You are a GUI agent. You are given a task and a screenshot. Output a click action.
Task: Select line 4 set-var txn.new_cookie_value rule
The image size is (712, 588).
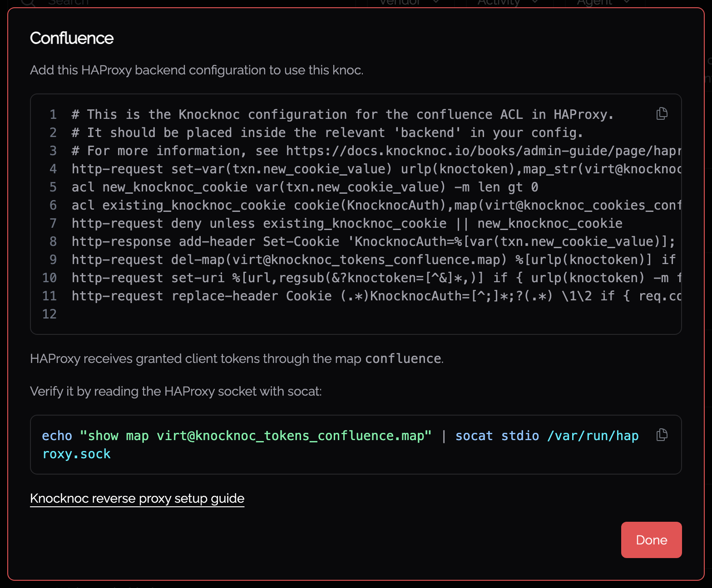click(x=376, y=169)
